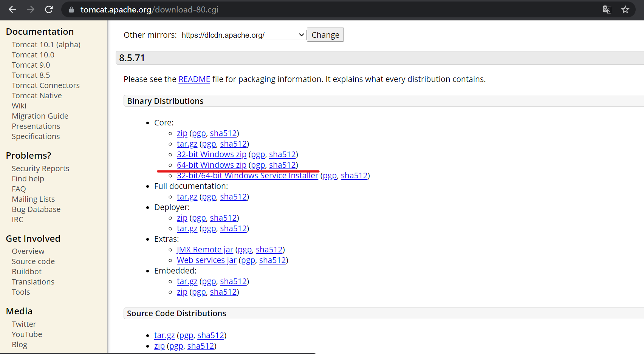Viewport: 644px width, 354px height.
Task: Download the Embedded zip
Action: tap(182, 292)
